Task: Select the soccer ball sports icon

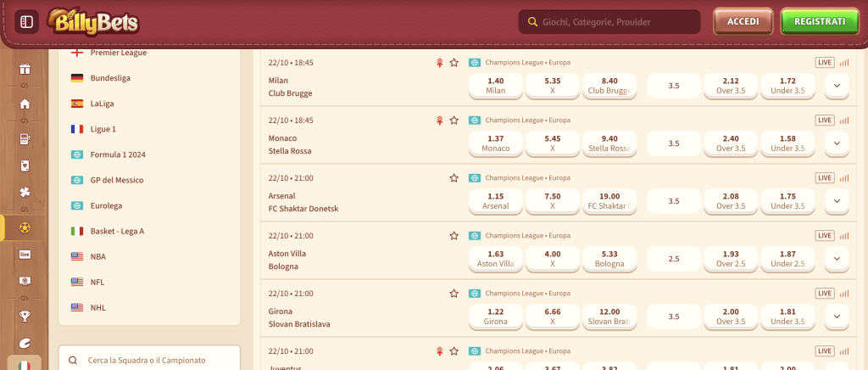Action: tap(25, 227)
